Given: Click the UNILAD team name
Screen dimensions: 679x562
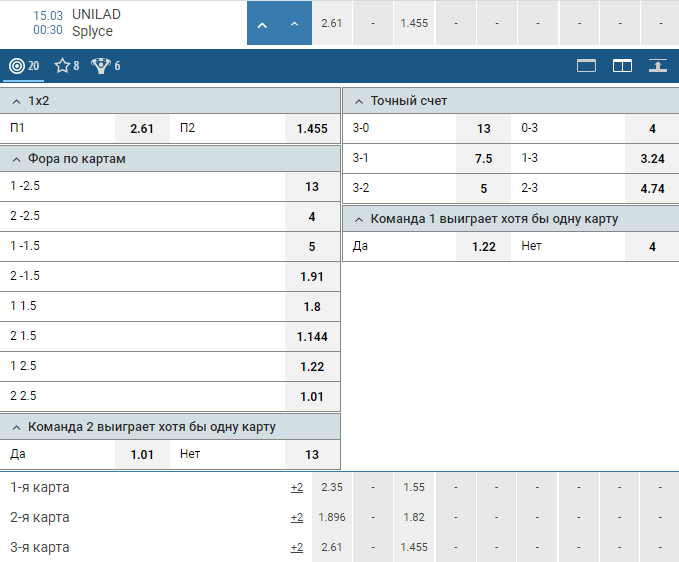Looking at the screenshot, I should pos(96,14).
